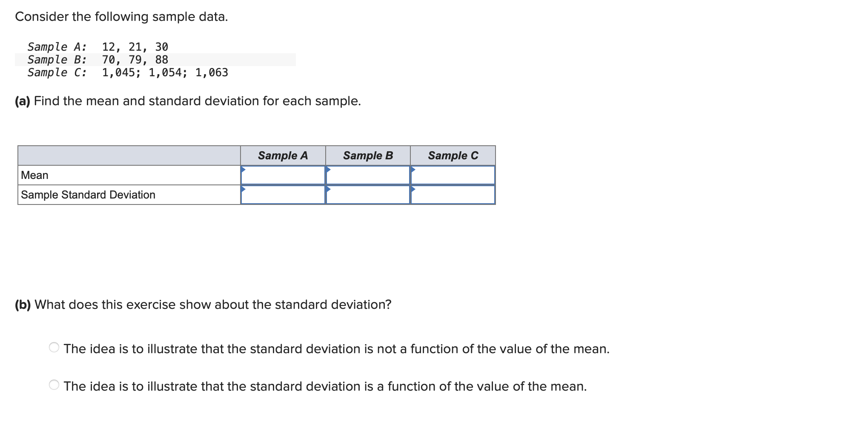Select the radio option stating deviation is not a function of mean

(x=54, y=348)
